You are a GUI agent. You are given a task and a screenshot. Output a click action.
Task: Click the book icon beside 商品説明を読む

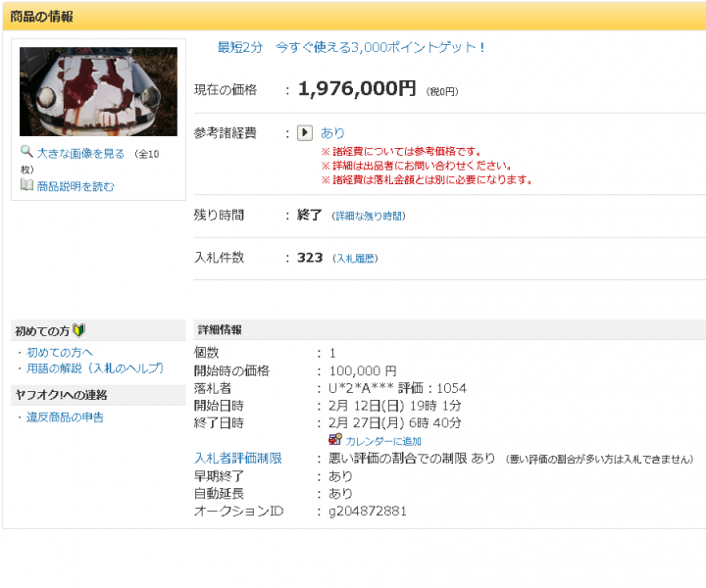click(x=26, y=185)
